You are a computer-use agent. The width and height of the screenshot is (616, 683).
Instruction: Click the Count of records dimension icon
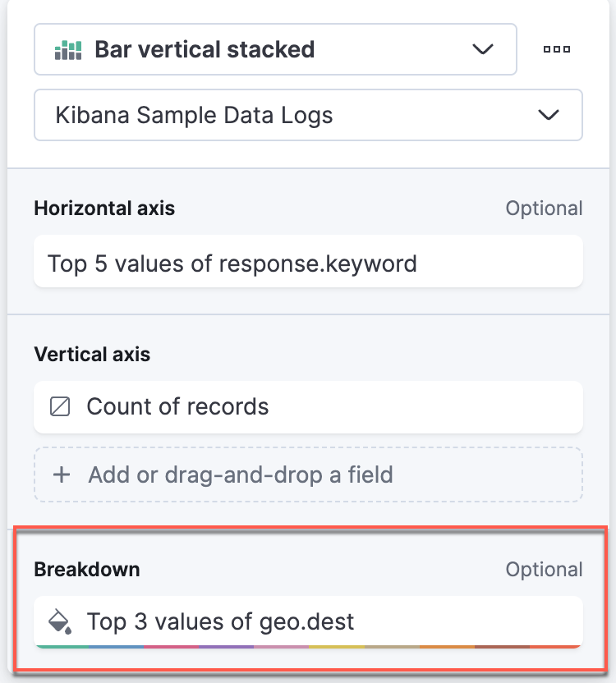click(60, 407)
